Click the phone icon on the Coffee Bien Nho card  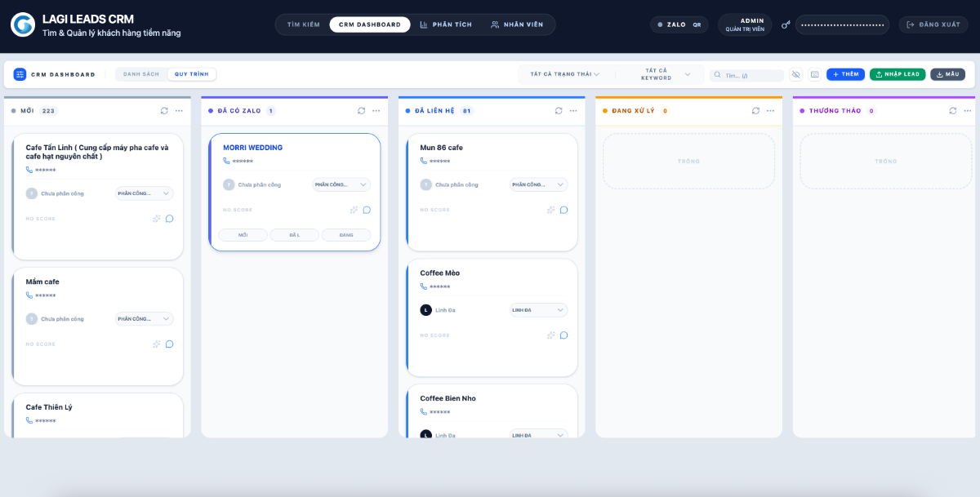coord(424,412)
